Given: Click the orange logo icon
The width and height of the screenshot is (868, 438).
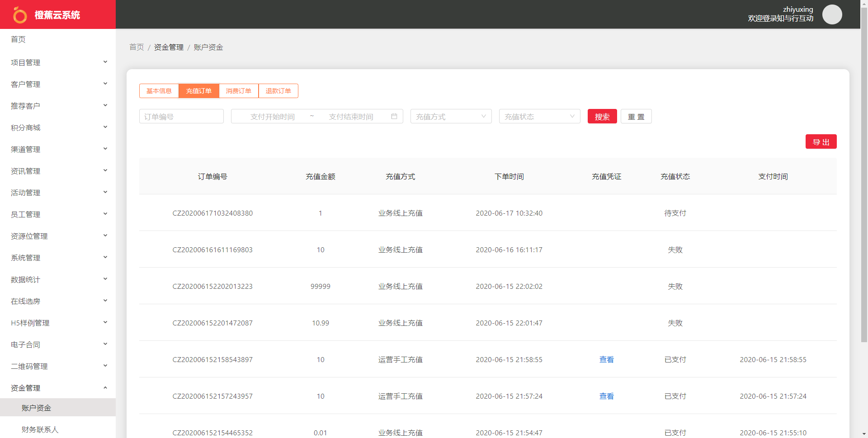Looking at the screenshot, I should tap(19, 15).
